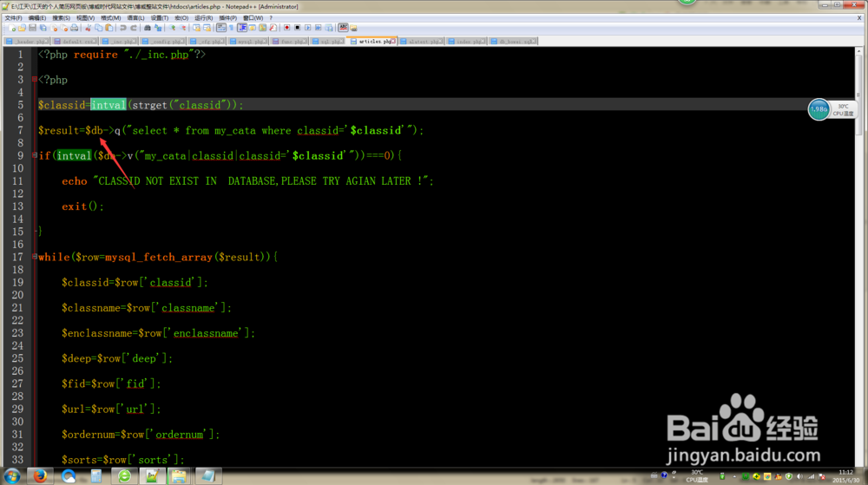Zoom in using the toolbar icon
This screenshot has width=868, height=485.
coord(172,28)
